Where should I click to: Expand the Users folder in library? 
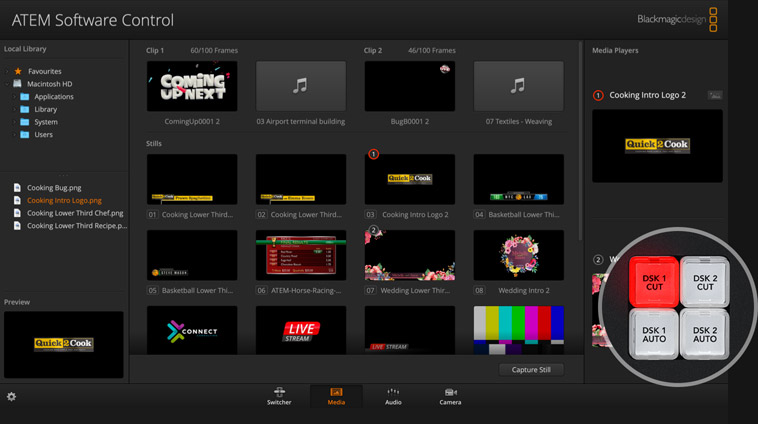25,134
